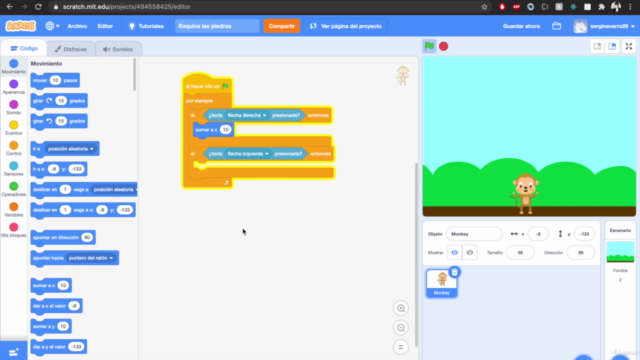Click the browser back arrow
The image size is (640, 360).
point(9,7)
